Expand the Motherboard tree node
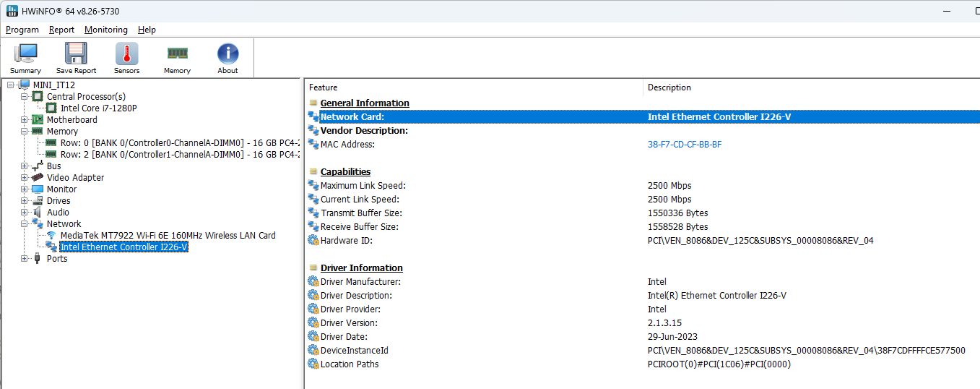The height and width of the screenshot is (389, 980). (x=25, y=120)
